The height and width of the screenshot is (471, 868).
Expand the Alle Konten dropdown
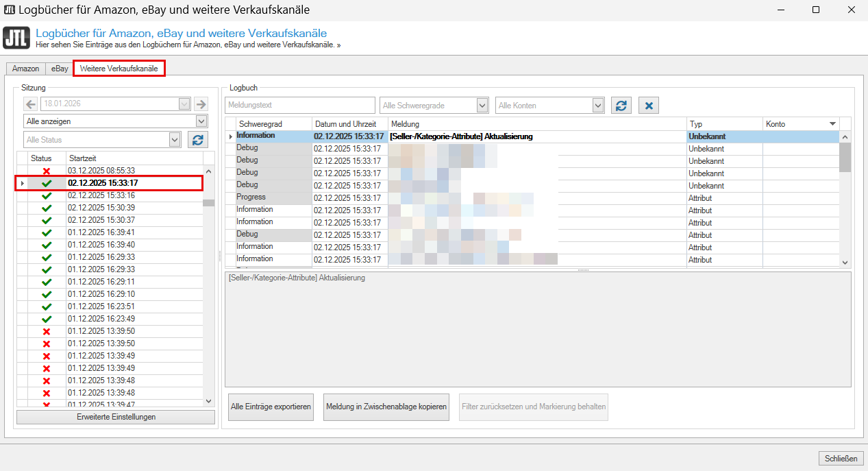pyautogui.click(x=598, y=106)
